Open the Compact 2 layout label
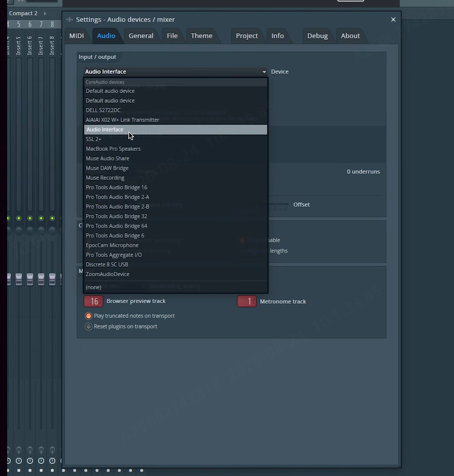The width and height of the screenshot is (454, 476). coord(23,13)
